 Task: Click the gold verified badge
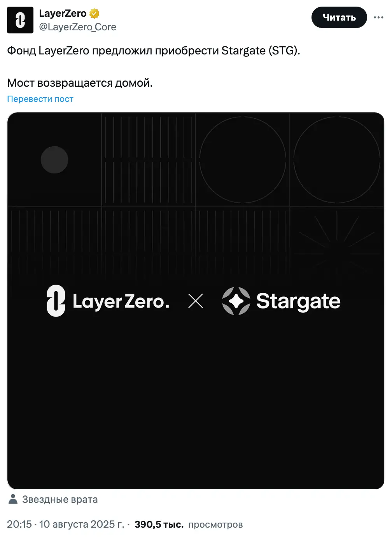pos(94,14)
